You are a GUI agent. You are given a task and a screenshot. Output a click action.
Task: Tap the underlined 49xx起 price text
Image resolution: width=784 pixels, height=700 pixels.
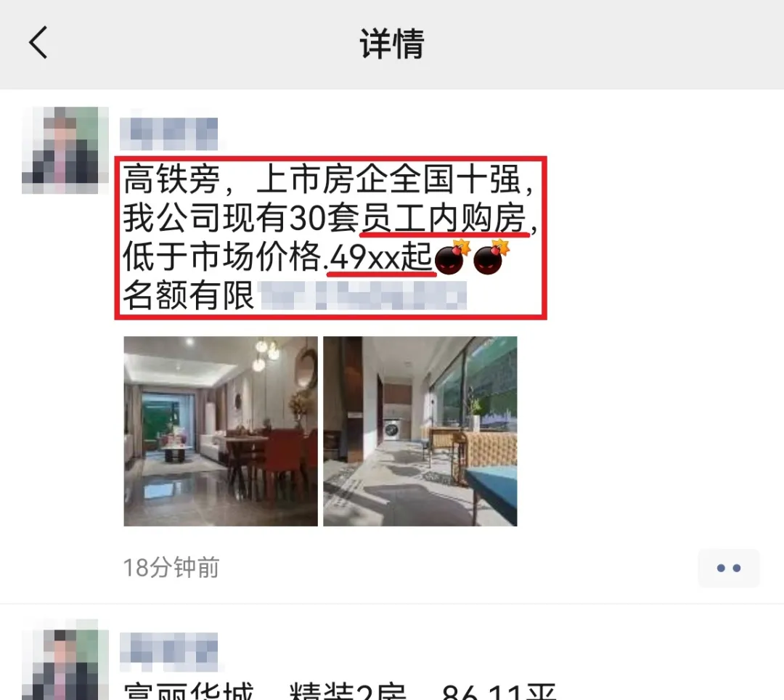point(381,258)
